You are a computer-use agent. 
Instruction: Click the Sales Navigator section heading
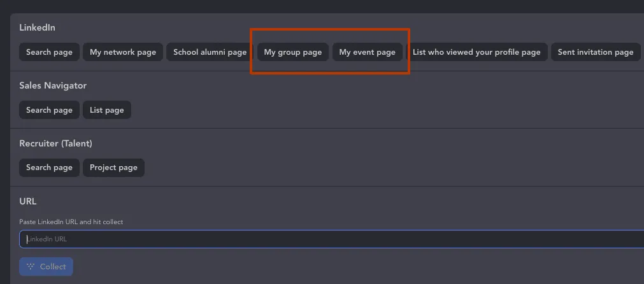coord(53,85)
